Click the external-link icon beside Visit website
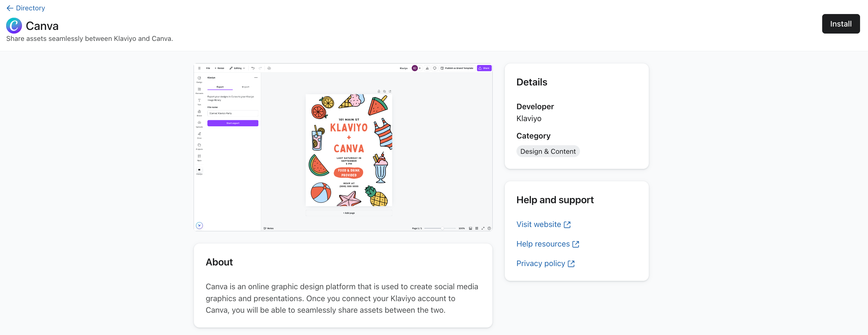This screenshot has height=335, width=868. pyautogui.click(x=567, y=225)
